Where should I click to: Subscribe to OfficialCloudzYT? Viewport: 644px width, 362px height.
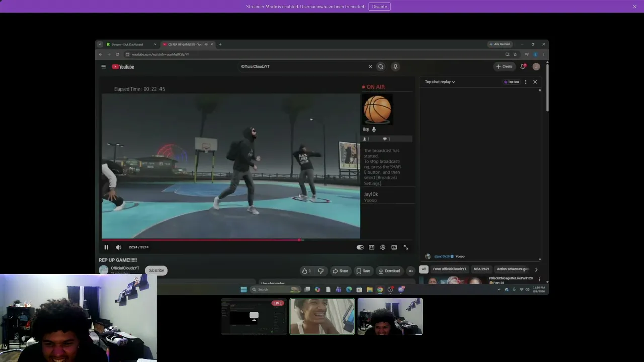pyautogui.click(x=156, y=270)
